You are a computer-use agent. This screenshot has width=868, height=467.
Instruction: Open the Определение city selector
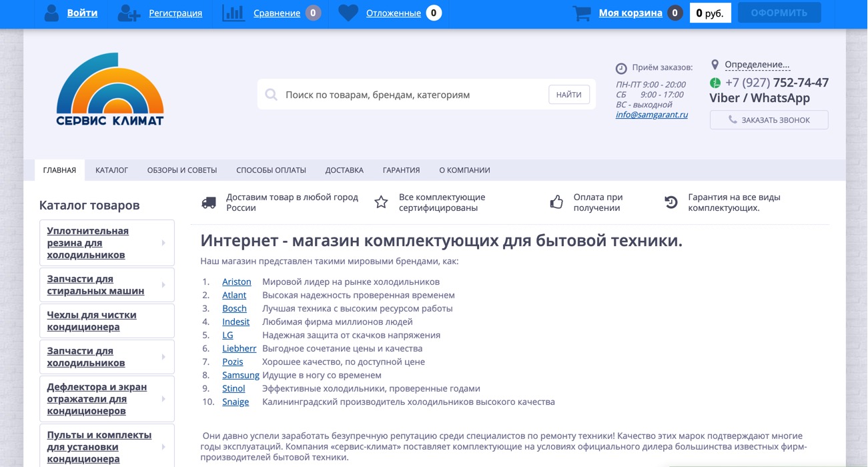[757, 65]
